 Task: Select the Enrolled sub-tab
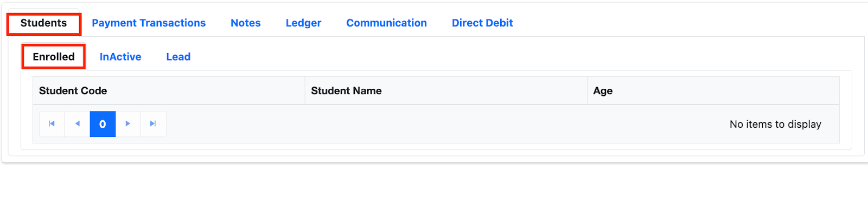tap(54, 57)
